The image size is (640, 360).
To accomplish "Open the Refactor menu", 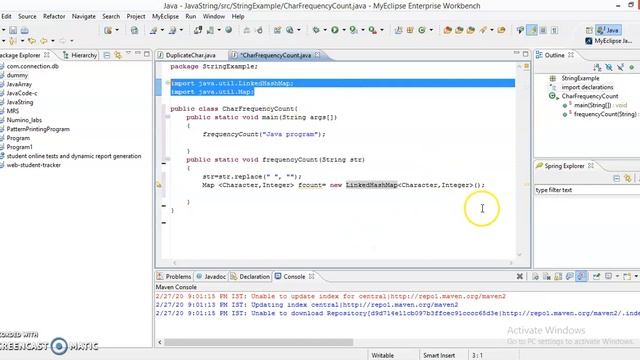I will pyautogui.click(x=54, y=16).
